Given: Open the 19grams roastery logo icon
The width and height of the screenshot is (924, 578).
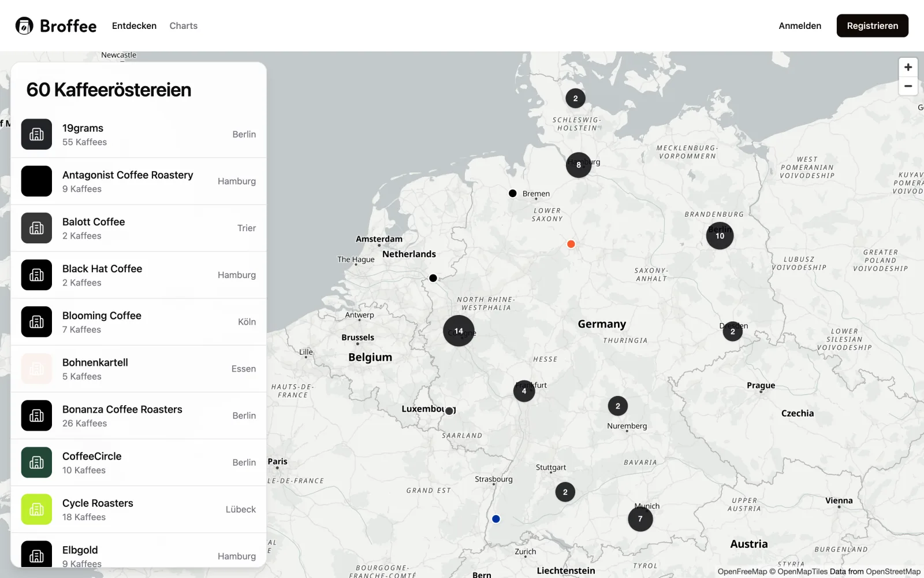Looking at the screenshot, I should tap(36, 134).
